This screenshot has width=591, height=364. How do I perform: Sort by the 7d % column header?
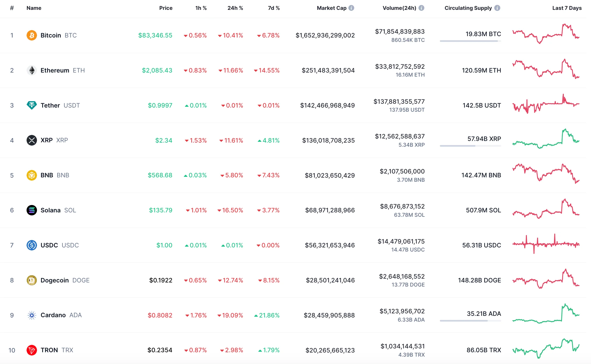[274, 8]
